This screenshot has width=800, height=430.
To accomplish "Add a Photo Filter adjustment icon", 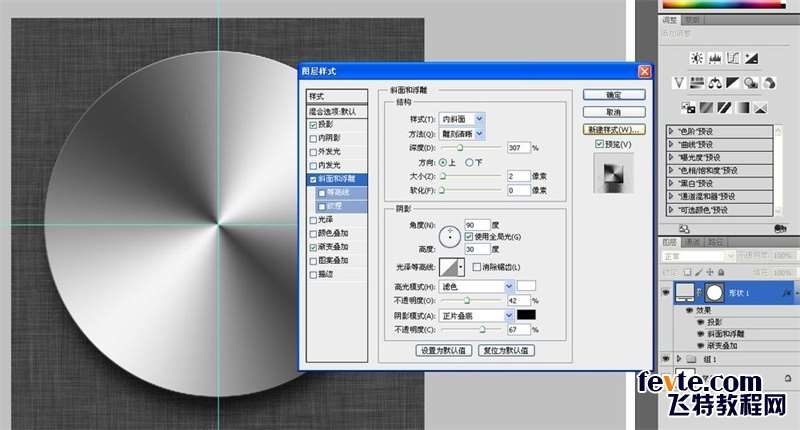I will click(x=751, y=83).
